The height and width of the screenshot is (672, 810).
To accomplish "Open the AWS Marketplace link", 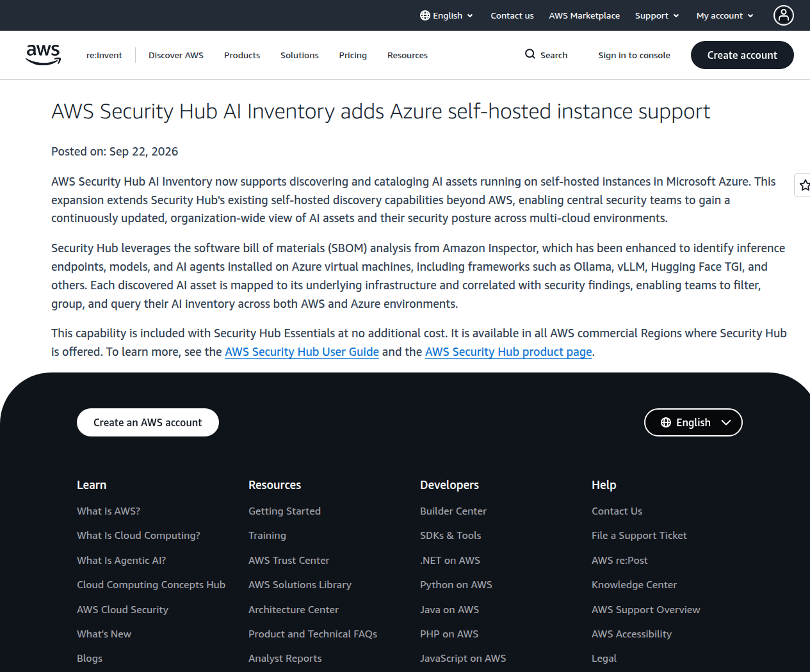I will tap(585, 15).
